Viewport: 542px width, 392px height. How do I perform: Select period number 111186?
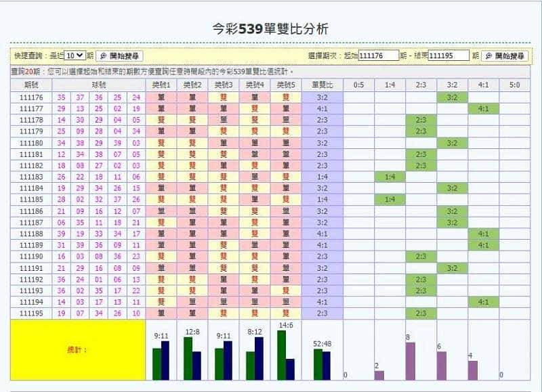31,211
